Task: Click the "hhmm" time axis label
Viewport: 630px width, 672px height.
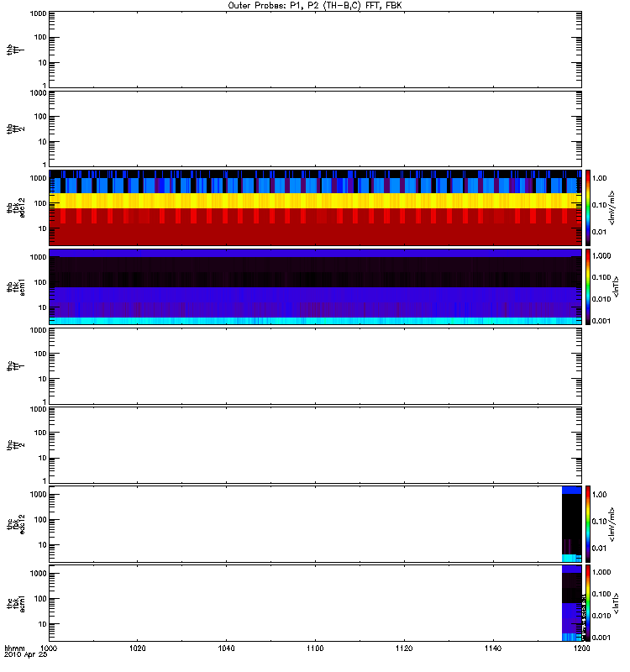Action: click(x=14, y=648)
